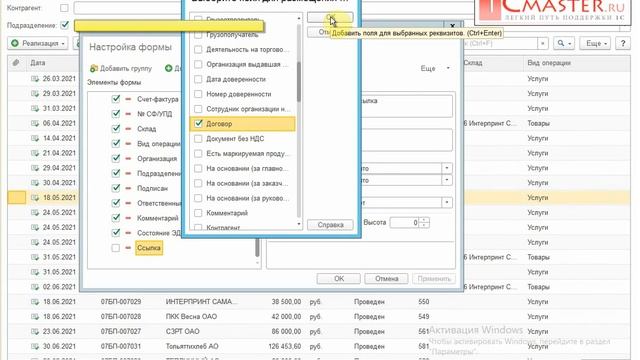Click the form elements list scrollbar

[257, 248]
